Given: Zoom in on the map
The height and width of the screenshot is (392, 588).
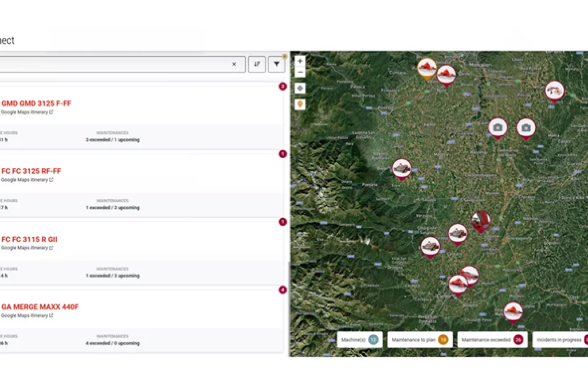Looking at the screenshot, I should pos(300,61).
